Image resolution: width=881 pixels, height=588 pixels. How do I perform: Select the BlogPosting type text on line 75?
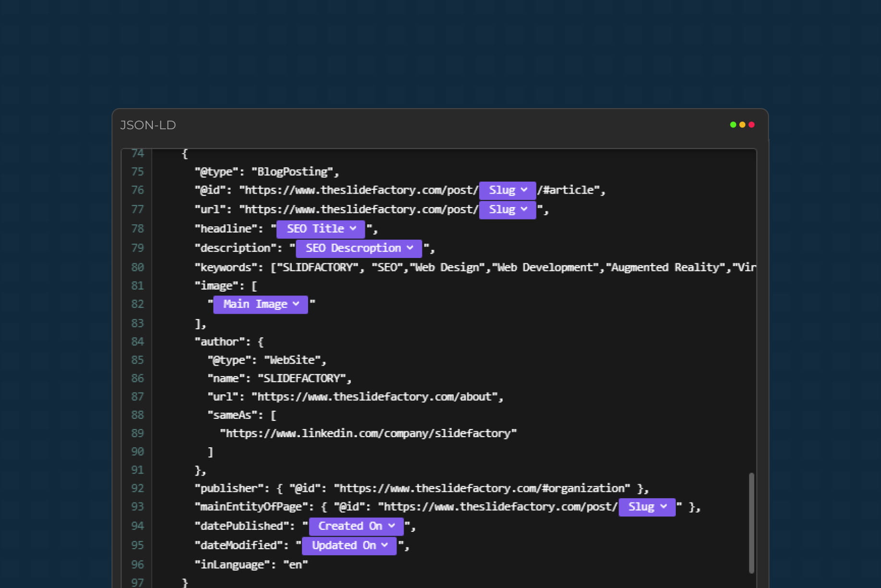292,171
